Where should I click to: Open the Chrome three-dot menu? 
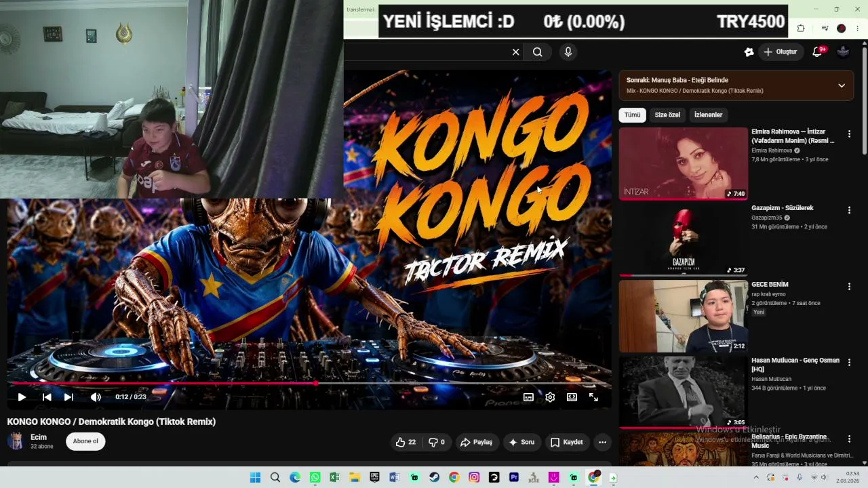click(x=858, y=28)
